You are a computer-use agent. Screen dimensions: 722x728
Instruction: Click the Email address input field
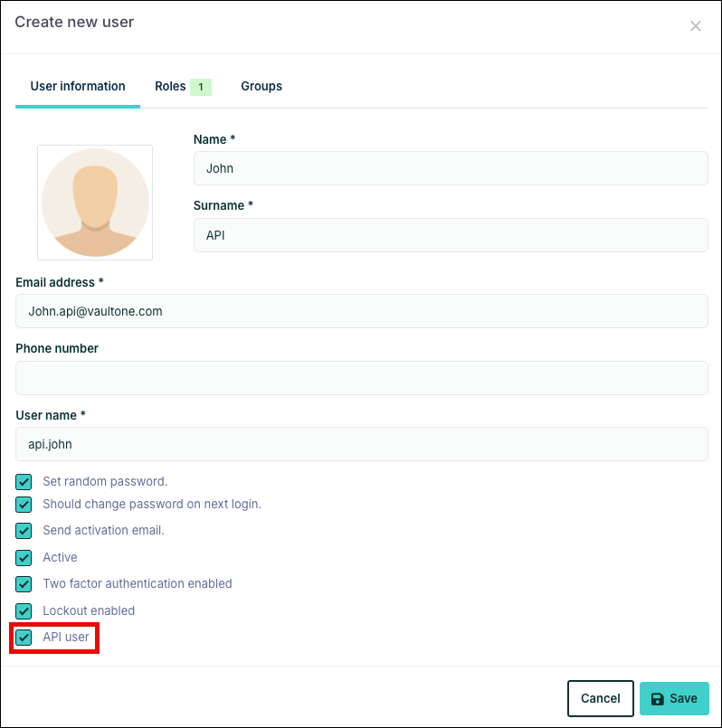[x=361, y=311]
